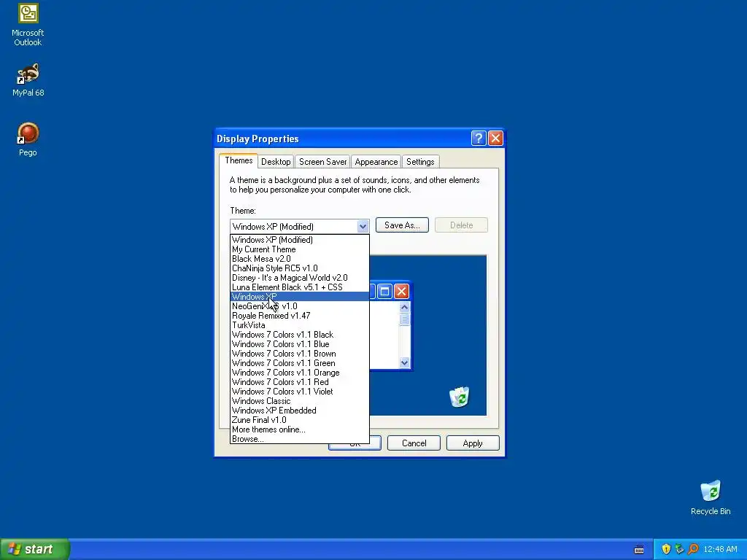Screen dimensions: 747x560
Task: Click the Recycle Bin icon in the theme preview
Action: click(x=460, y=397)
